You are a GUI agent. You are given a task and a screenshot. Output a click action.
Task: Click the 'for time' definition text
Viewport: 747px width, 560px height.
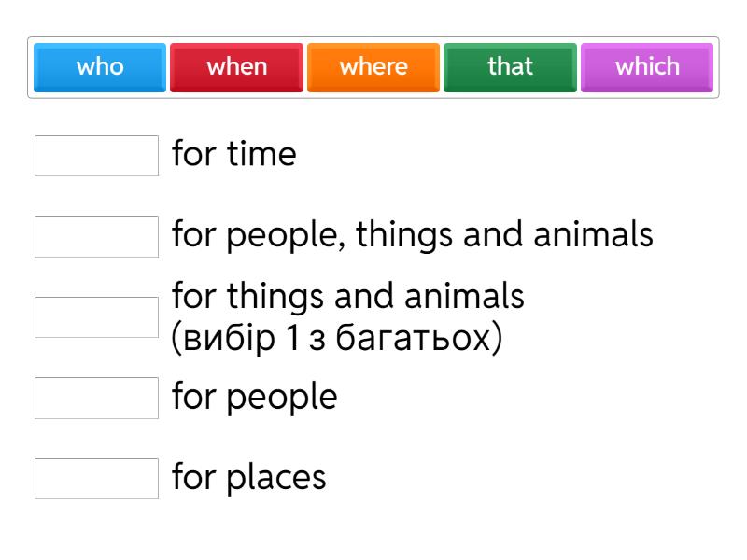(233, 154)
